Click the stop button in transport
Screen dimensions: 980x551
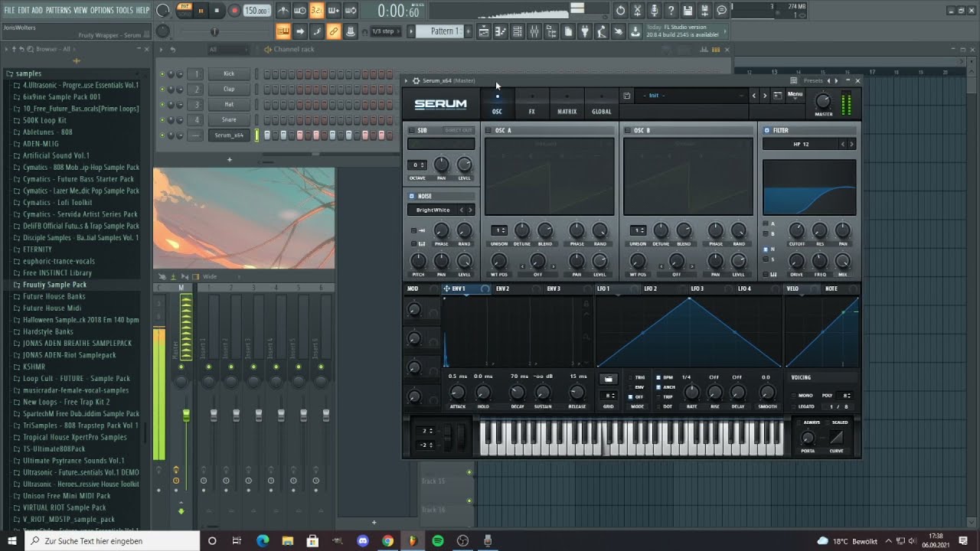pyautogui.click(x=217, y=11)
